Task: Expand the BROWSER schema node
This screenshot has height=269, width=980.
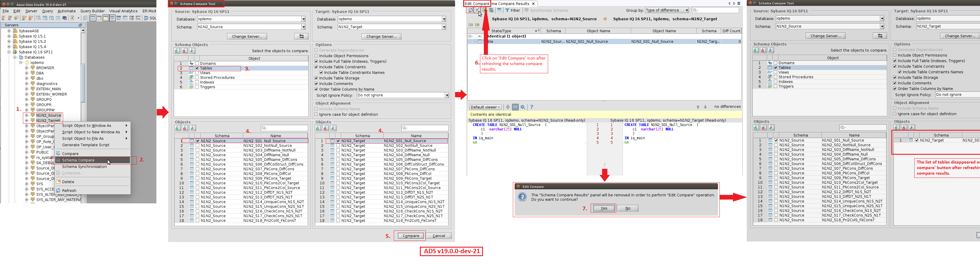Action: [27, 68]
